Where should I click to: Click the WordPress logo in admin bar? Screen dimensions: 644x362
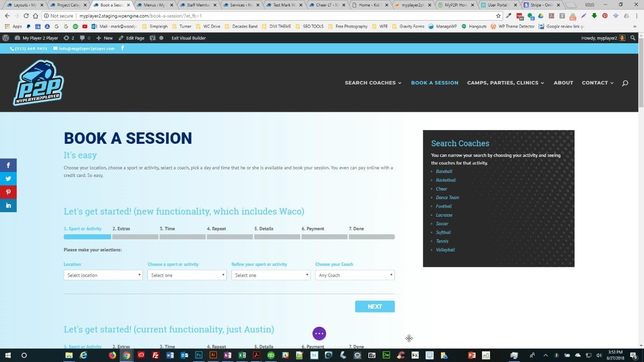[6, 38]
